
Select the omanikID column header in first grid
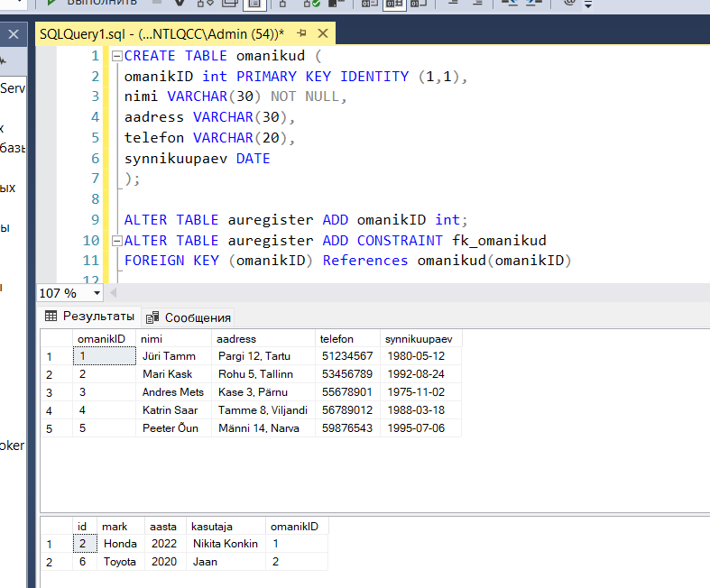pos(104,338)
